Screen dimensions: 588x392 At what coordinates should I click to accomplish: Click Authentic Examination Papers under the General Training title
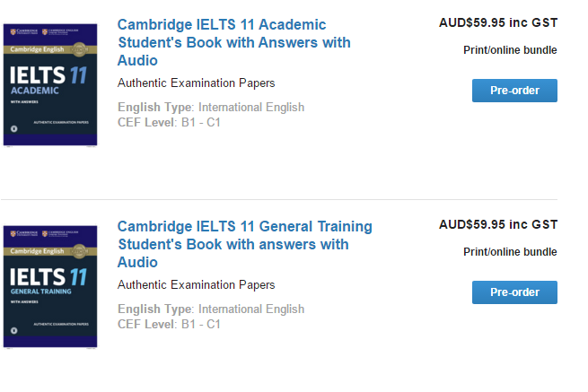196,285
